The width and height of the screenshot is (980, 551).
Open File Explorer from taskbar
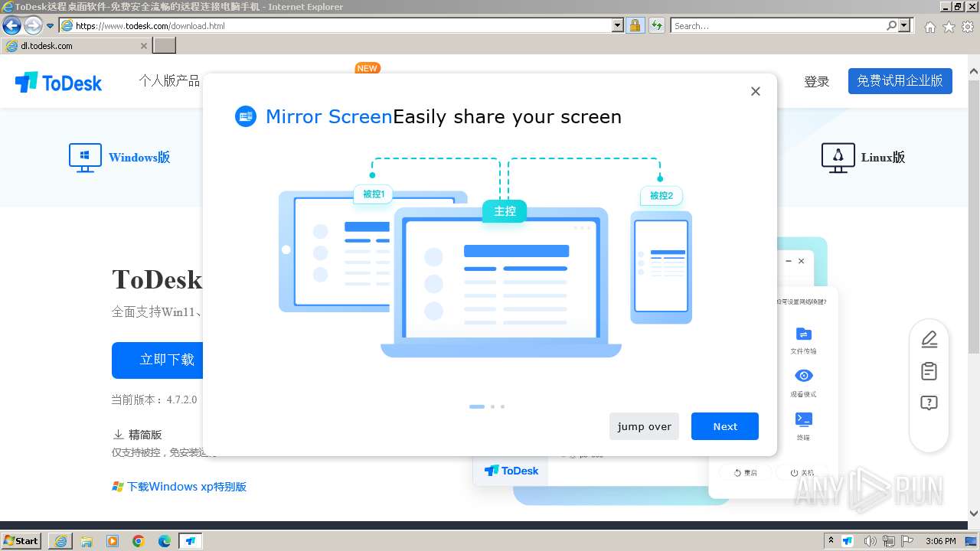tap(87, 541)
